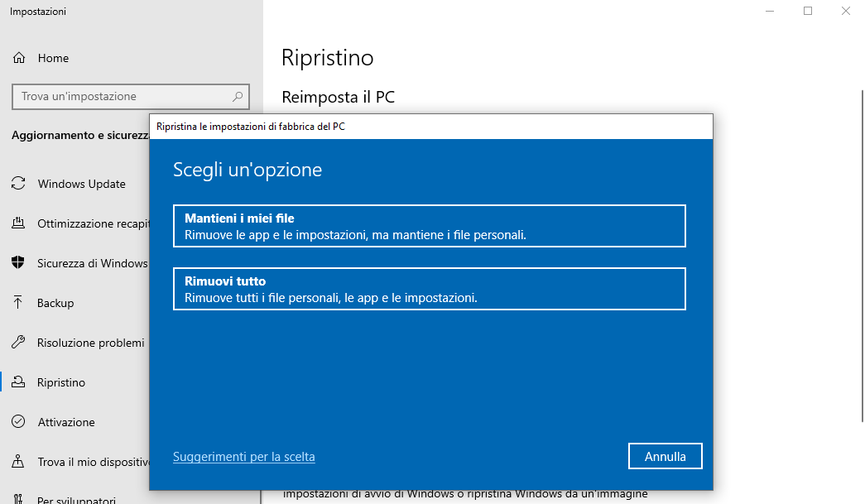
Task: Click the search magnifier in Trova un'impostazione
Action: pos(237,96)
